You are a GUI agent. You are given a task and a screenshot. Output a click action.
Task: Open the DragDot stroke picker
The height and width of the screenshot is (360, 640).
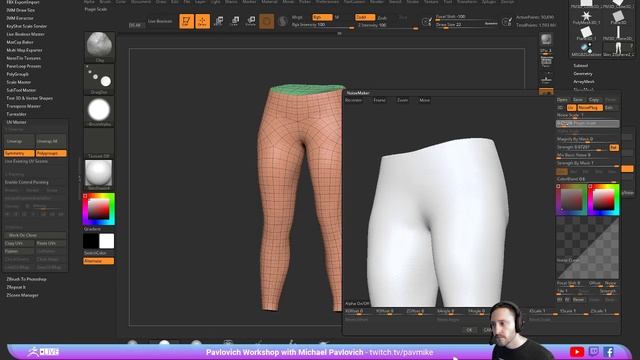coord(99,79)
